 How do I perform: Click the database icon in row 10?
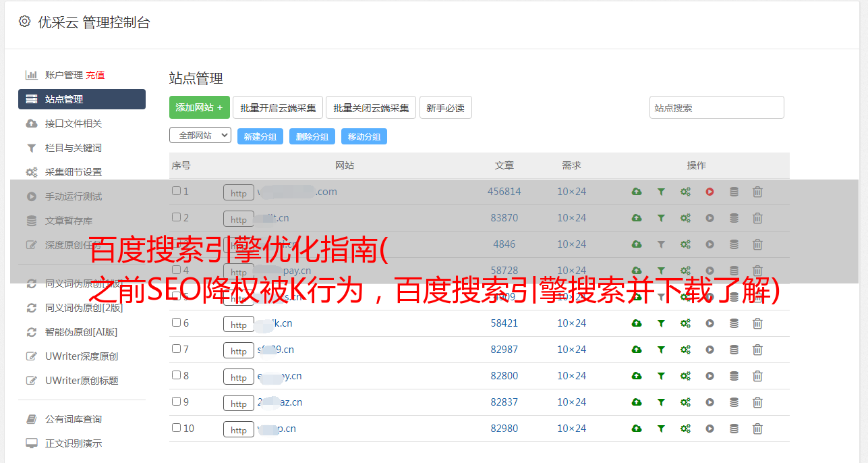click(x=734, y=429)
